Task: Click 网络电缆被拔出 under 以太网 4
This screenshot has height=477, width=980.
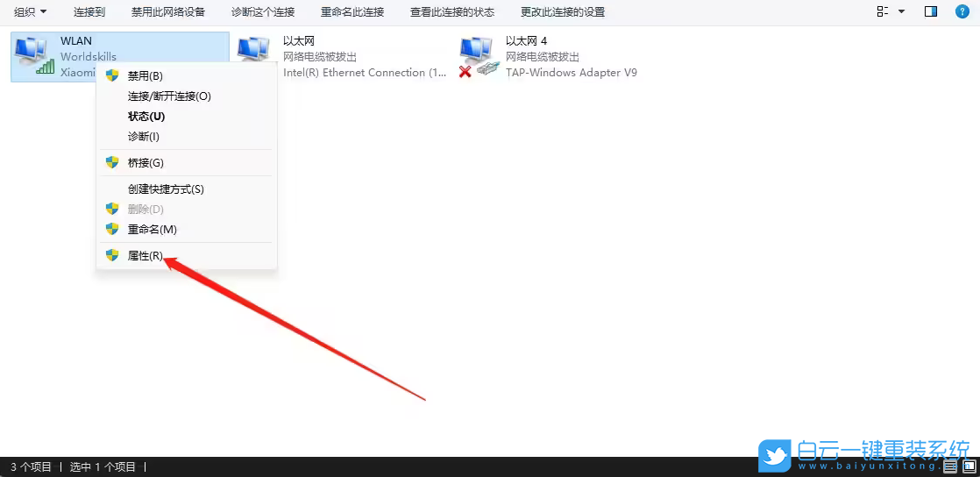Action: click(543, 57)
